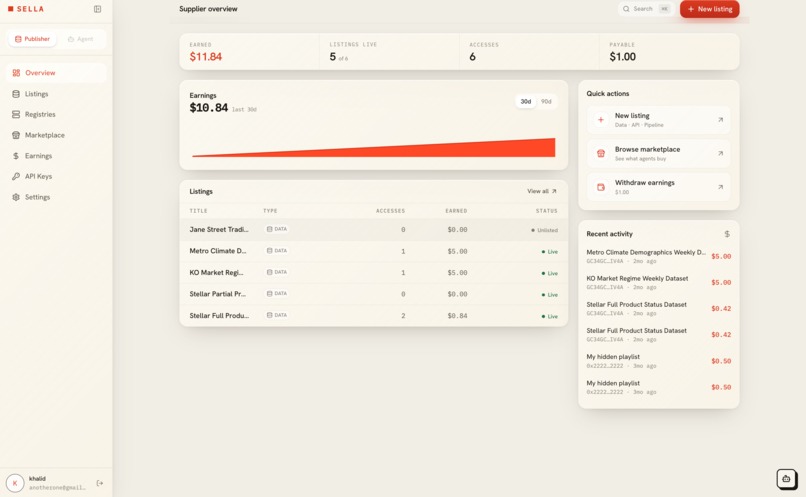Click Unlisted status of Jane Street
The height and width of the screenshot is (497, 806).
[544, 230]
